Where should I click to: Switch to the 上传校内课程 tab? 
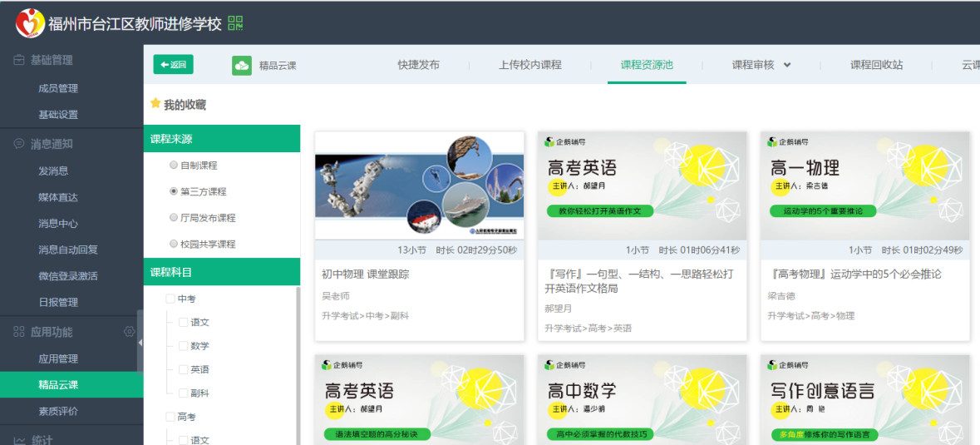(x=530, y=65)
